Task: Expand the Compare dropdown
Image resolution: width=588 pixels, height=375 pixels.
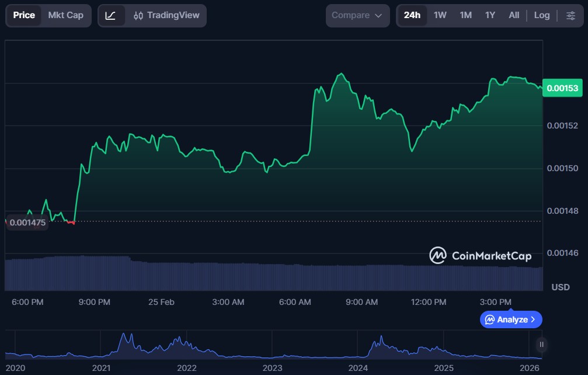Action: point(357,15)
